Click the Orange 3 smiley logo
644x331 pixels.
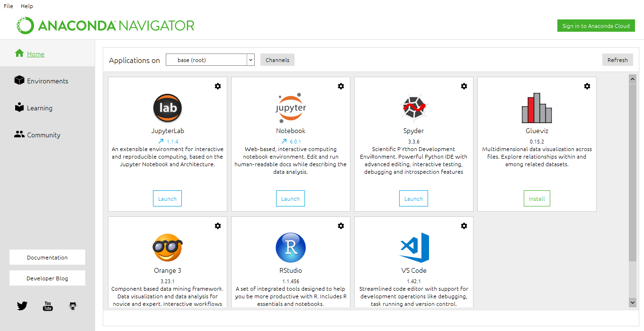(x=168, y=248)
